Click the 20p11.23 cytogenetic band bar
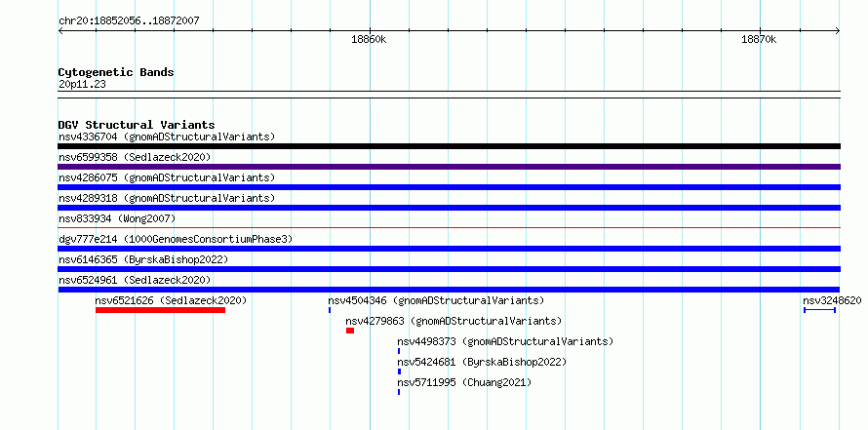 point(449,95)
